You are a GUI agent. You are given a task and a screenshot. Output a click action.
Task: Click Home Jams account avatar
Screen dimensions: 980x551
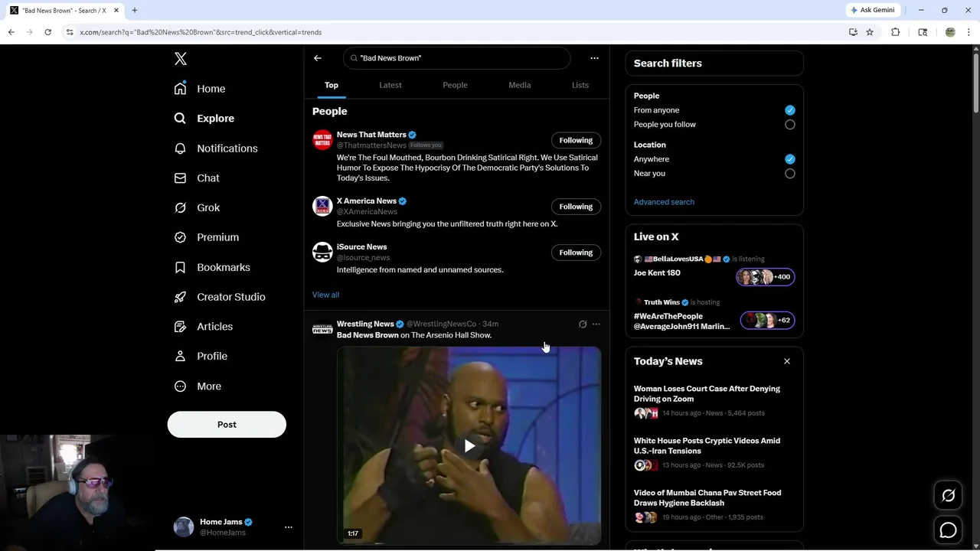[184, 527]
